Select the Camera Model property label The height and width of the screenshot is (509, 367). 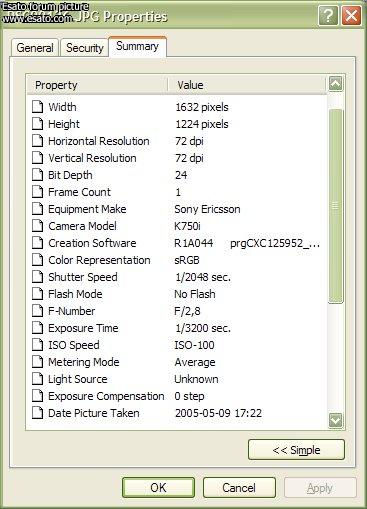click(82, 226)
